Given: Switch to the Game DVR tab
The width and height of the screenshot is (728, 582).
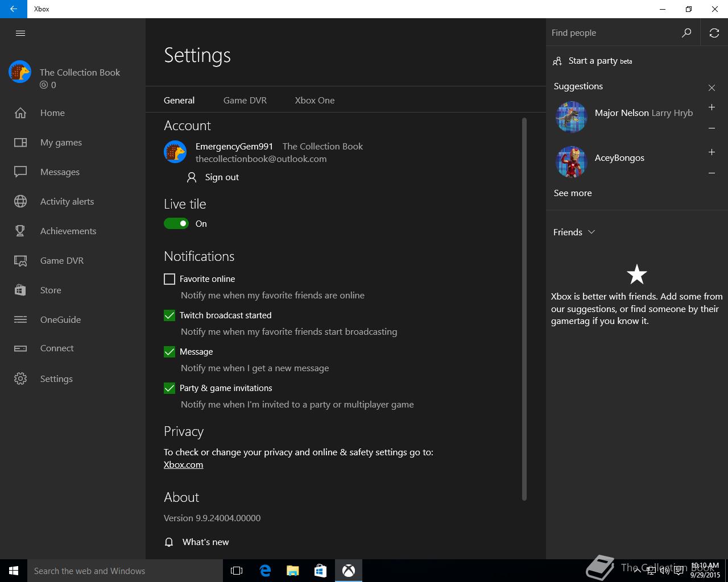Looking at the screenshot, I should click(245, 101).
